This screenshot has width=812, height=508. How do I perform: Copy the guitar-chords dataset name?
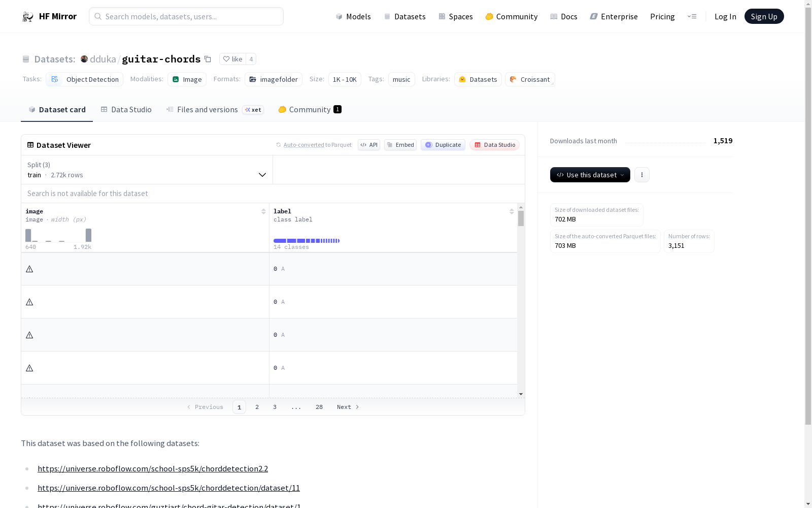pyautogui.click(x=208, y=59)
